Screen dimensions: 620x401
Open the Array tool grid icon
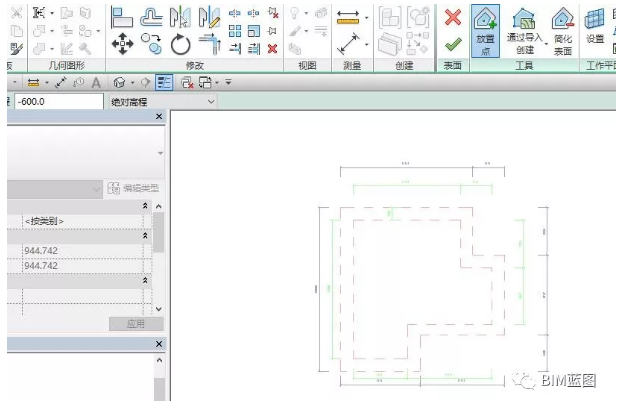(235, 31)
